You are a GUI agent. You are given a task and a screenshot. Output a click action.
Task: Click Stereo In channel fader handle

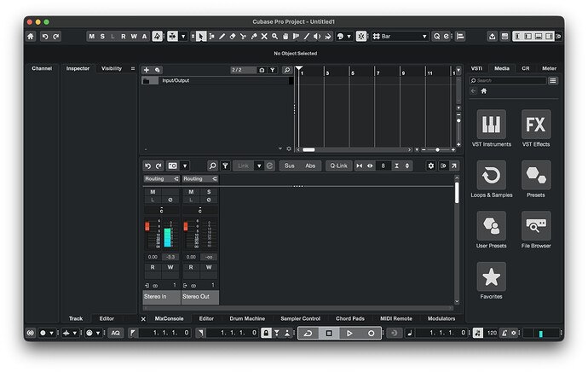[x=147, y=226]
